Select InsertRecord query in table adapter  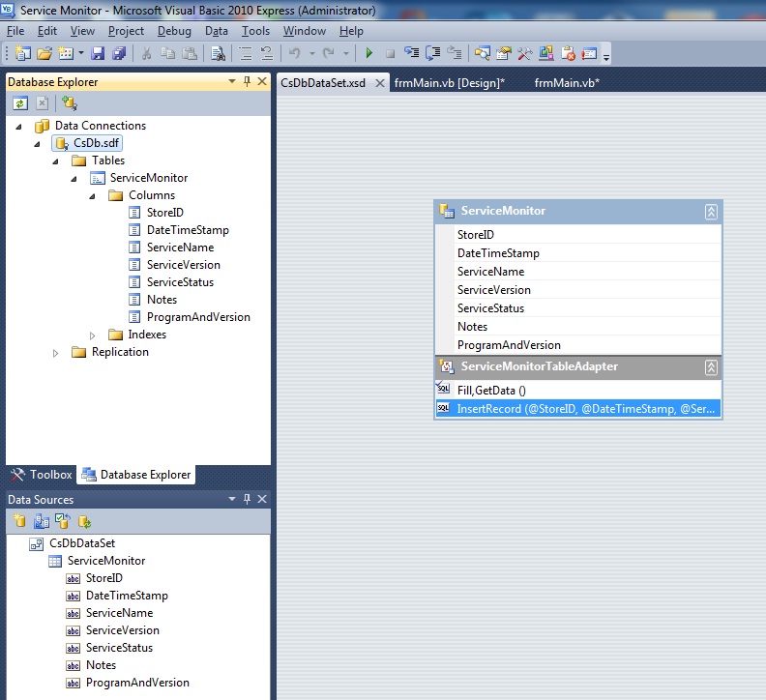tap(578, 409)
